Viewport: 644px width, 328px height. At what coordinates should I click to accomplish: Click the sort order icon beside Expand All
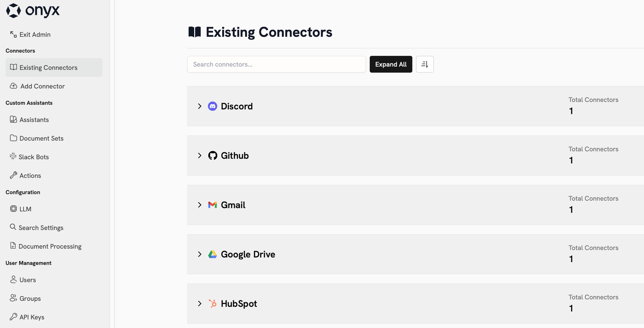pos(424,64)
